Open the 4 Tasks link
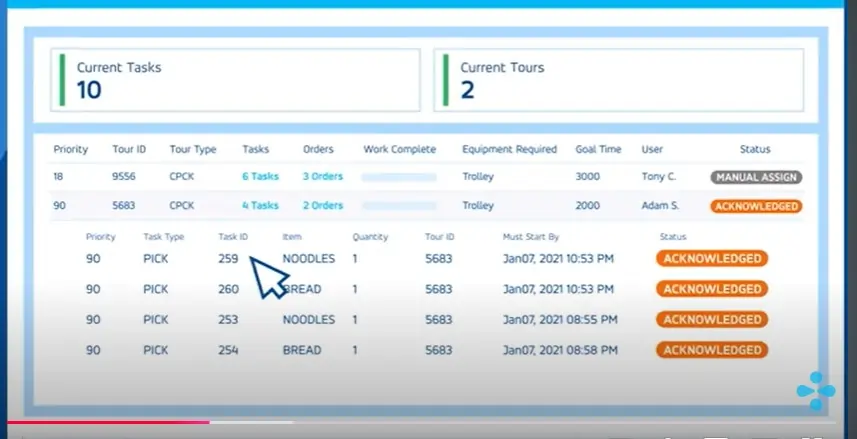857x439 pixels. pyautogui.click(x=261, y=206)
